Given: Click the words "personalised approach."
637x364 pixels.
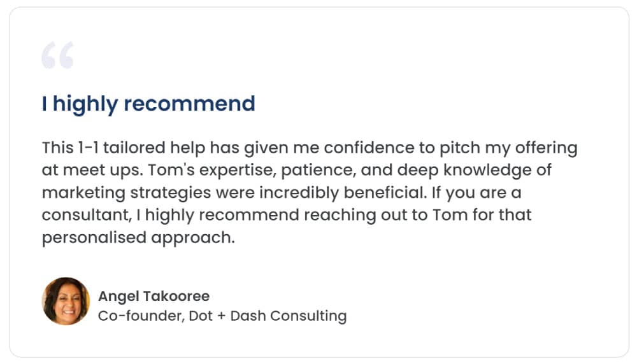Looking at the screenshot, I should point(138,238).
